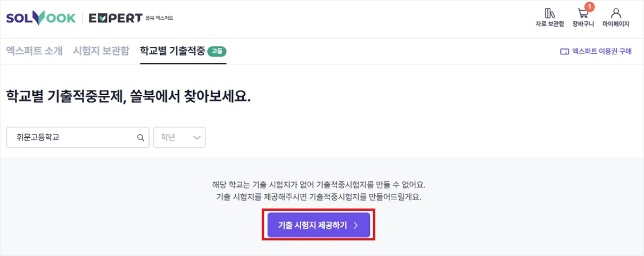
Task: Open the 장바구니 shopping cart icon
Action: [x=583, y=13]
